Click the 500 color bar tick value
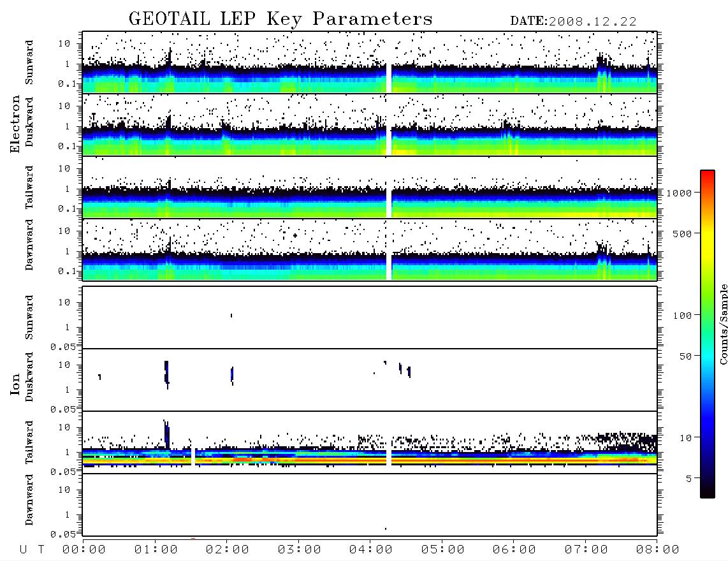728x561 pixels. [x=683, y=233]
